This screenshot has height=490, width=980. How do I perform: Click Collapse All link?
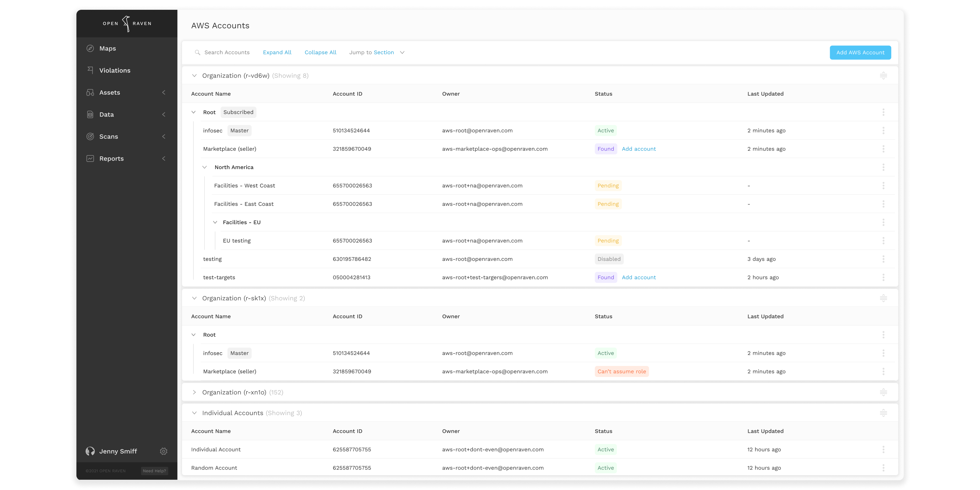click(x=320, y=53)
